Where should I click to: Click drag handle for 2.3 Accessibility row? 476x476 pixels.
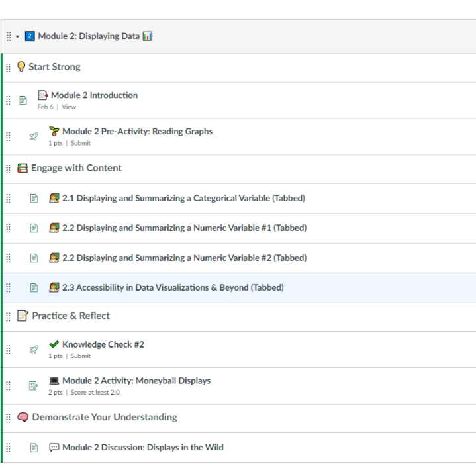point(9,287)
